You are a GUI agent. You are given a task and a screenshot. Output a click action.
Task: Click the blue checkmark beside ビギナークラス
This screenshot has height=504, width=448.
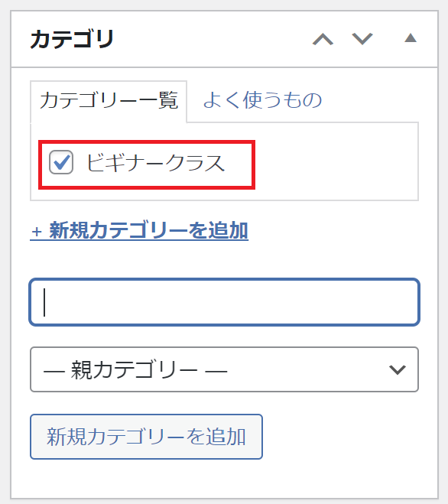click(62, 161)
